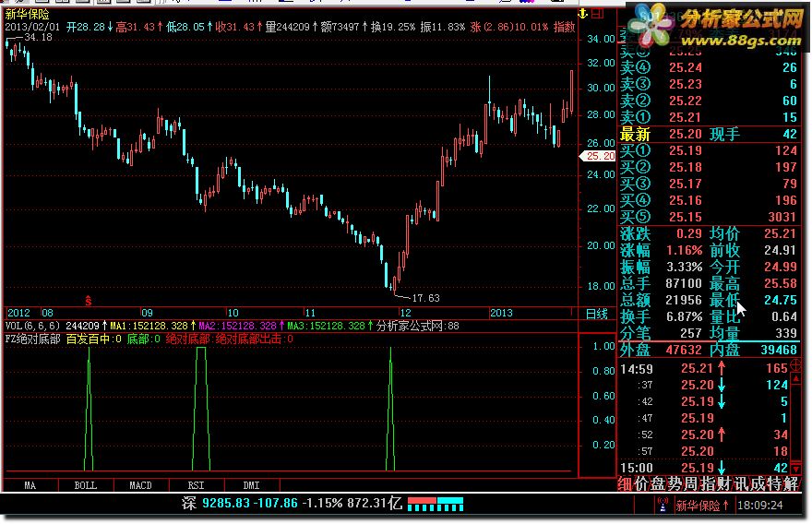The height and width of the screenshot is (524, 812).
Task: Click the 12 month marker on the time axis
Action: (x=405, y=313)
